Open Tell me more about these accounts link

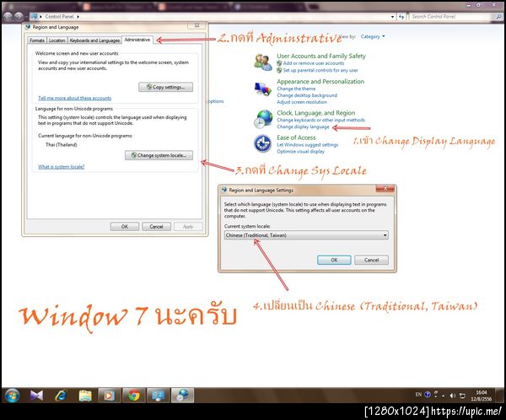pyautogui.click(x=74, y=98)
